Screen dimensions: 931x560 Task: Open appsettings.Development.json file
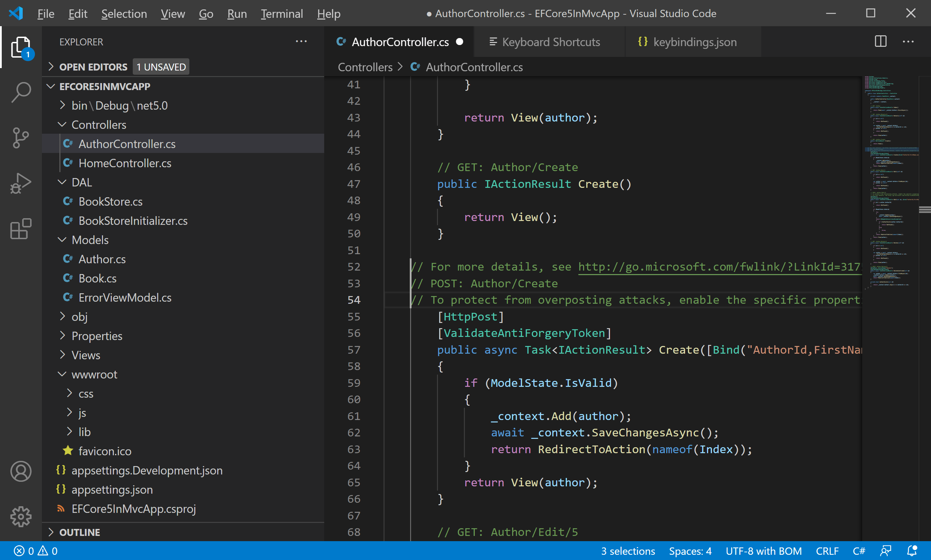(183, 470)
